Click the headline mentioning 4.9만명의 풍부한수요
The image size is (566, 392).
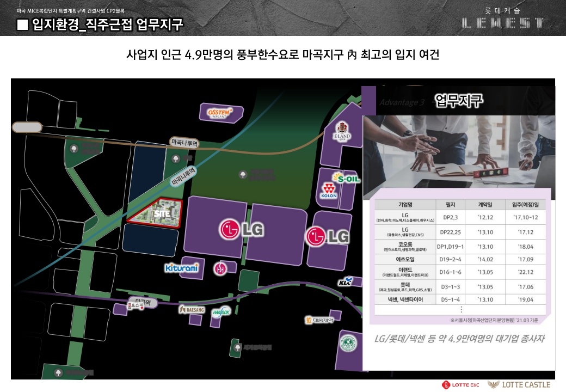282,54
